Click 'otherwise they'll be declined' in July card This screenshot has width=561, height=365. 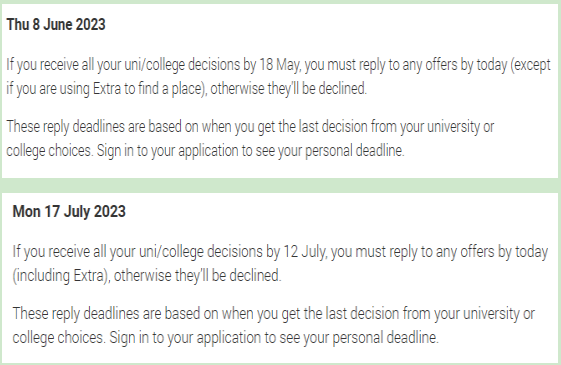coord(197,276)
